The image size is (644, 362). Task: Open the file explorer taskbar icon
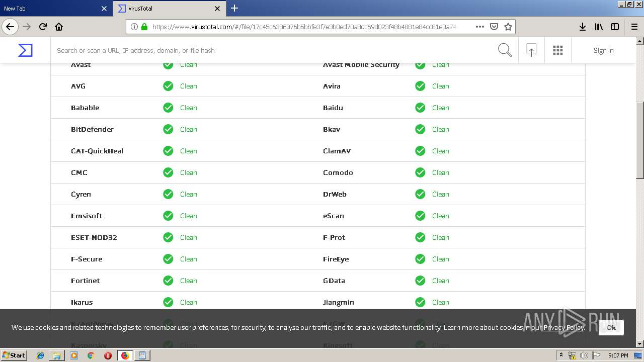(57, 355)
